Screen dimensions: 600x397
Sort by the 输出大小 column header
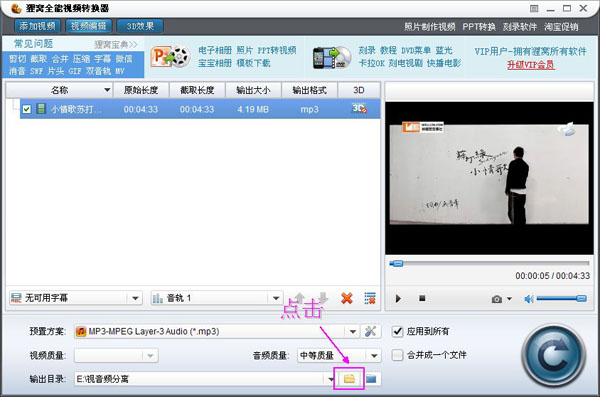pos(253,90)
